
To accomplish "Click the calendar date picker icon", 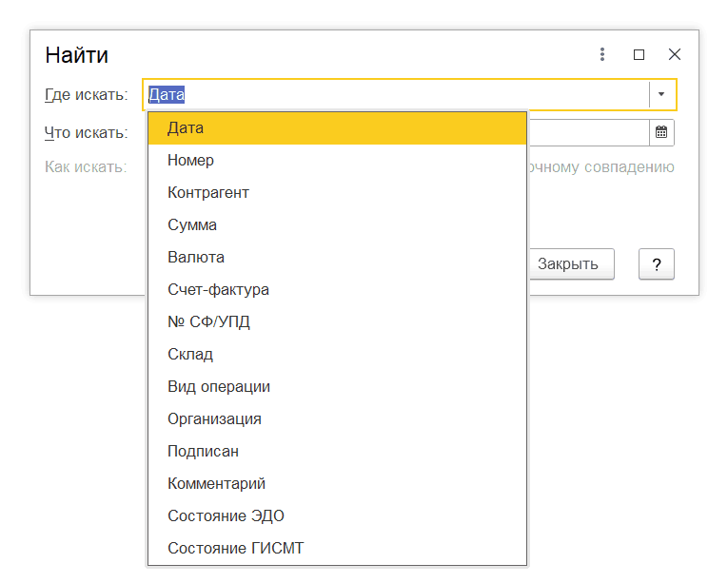I will [661, 132].
